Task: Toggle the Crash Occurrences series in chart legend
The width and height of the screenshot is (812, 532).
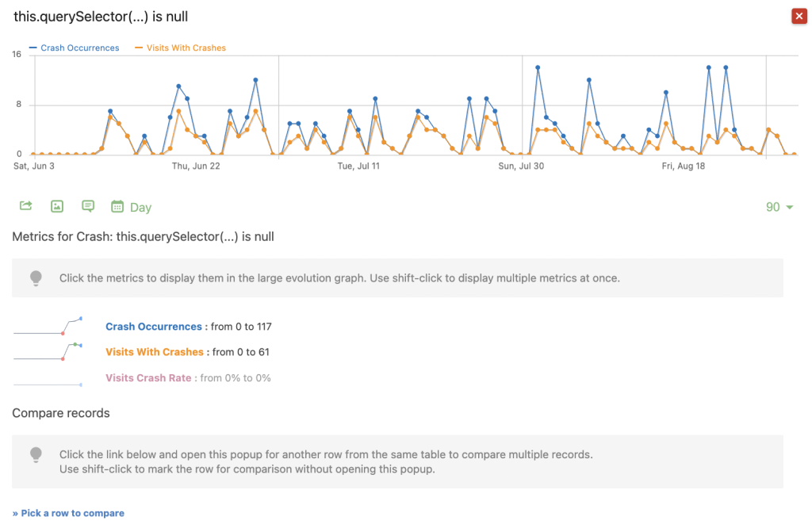Action: [x=75, y=48]
